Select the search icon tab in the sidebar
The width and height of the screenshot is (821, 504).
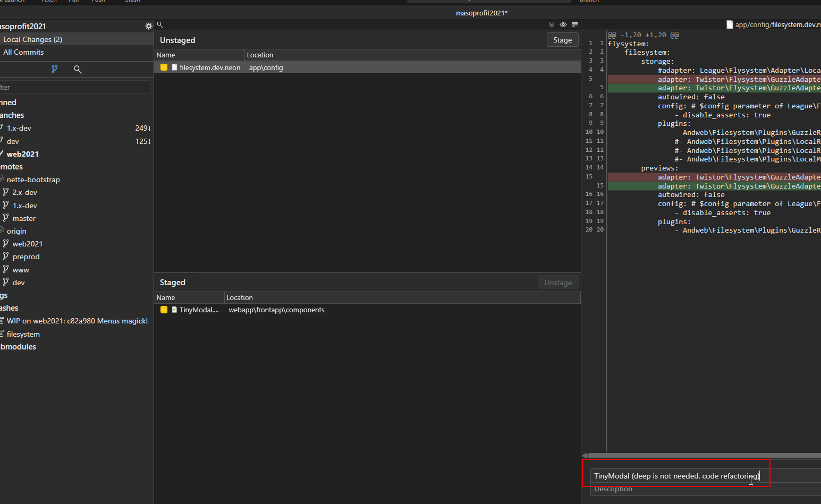click(x=78, y=69)
